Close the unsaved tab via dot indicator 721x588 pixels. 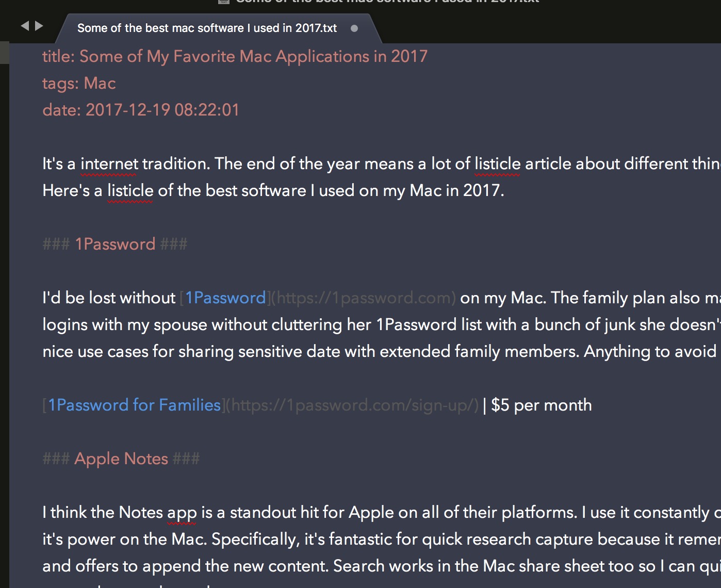pyautogui.click(x=354, y=28)
